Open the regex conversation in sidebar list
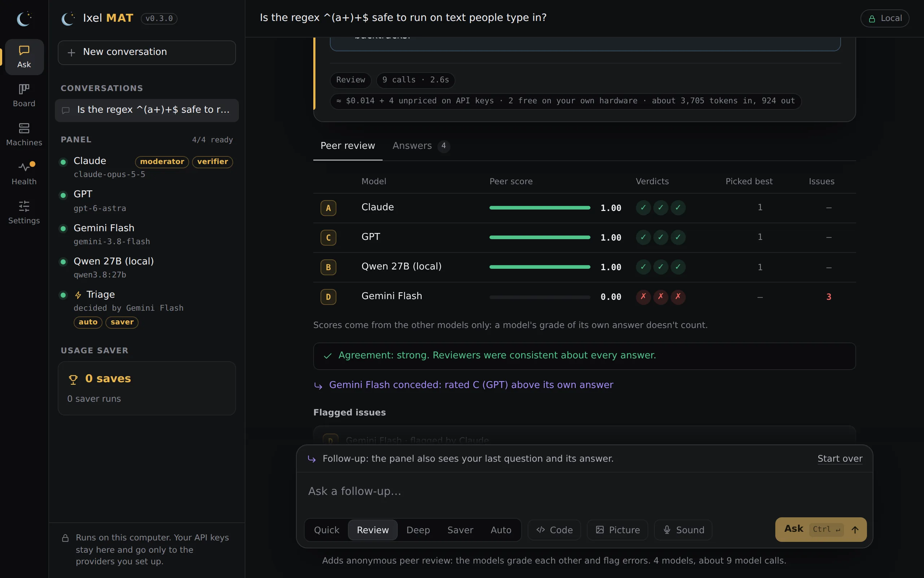924x578 pixels. [147, 110]
